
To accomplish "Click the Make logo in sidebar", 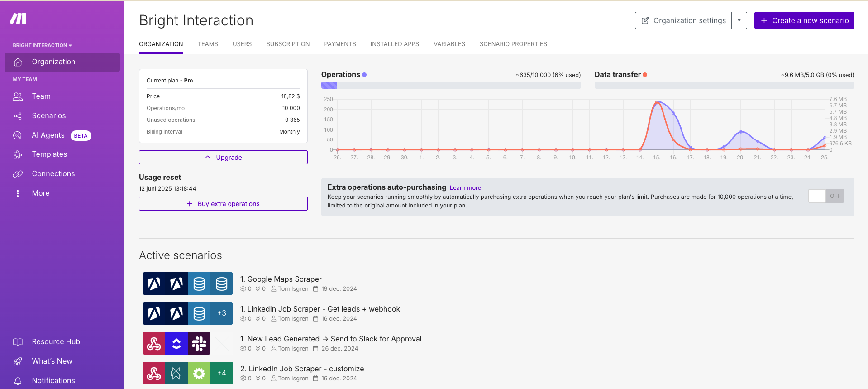I will (18, 19).
